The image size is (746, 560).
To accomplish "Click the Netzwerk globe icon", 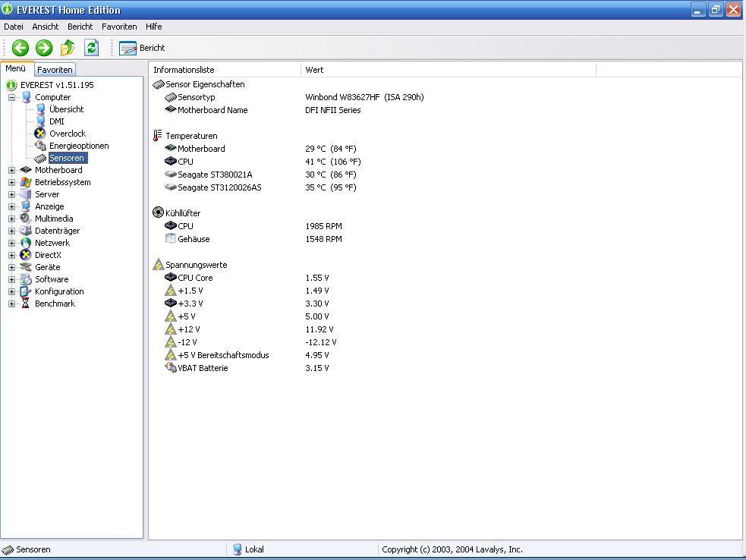I will (x=26, y=243).
